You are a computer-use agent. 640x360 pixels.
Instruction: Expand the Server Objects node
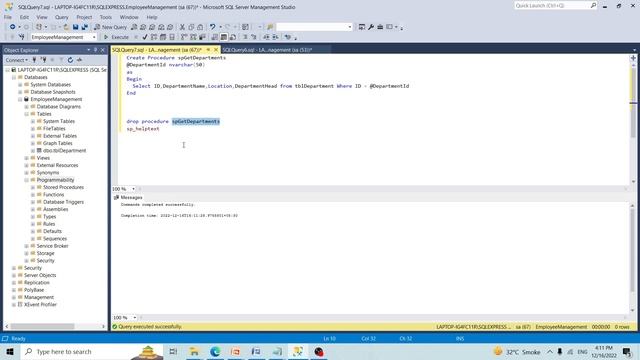point(14,276)
